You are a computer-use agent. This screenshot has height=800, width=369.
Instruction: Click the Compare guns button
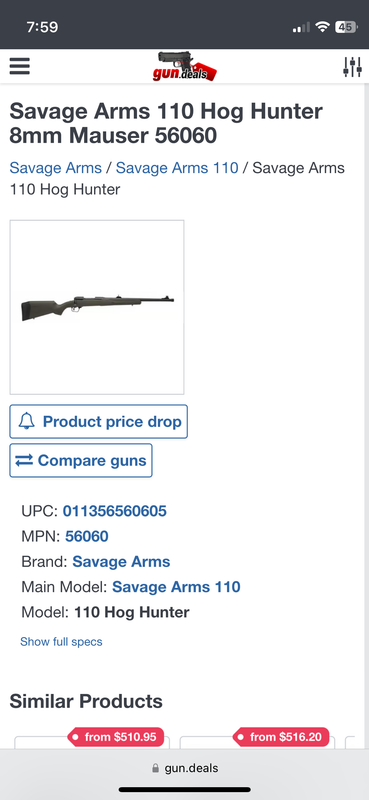[x=81, y=461]
